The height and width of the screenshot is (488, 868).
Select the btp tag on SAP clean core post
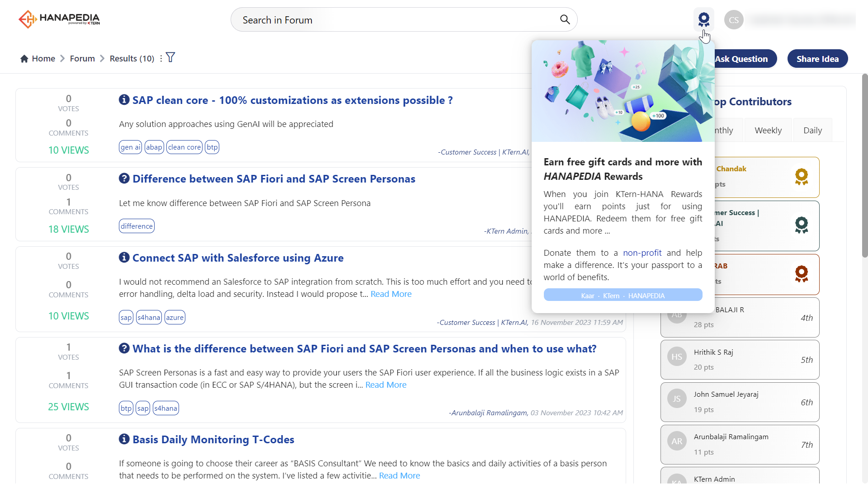click(x=212, y=147)
